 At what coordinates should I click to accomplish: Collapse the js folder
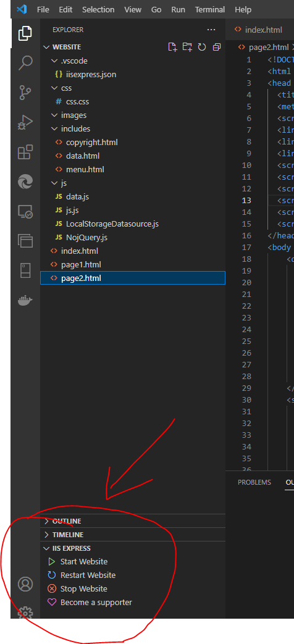[x=54, y=183]
